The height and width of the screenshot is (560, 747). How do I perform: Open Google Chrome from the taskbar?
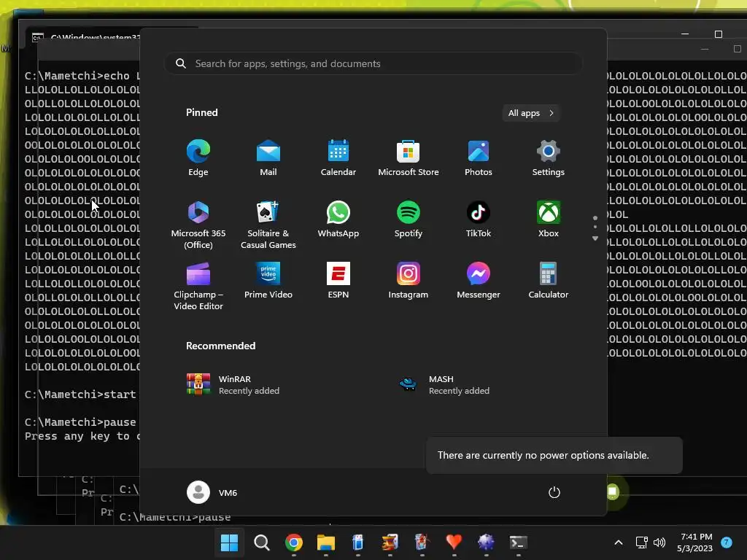294,542
